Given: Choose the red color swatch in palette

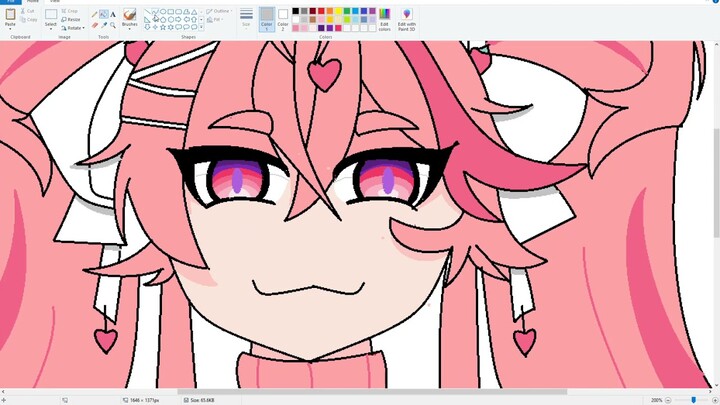Looking at the screenshot, I should [322, 11].
